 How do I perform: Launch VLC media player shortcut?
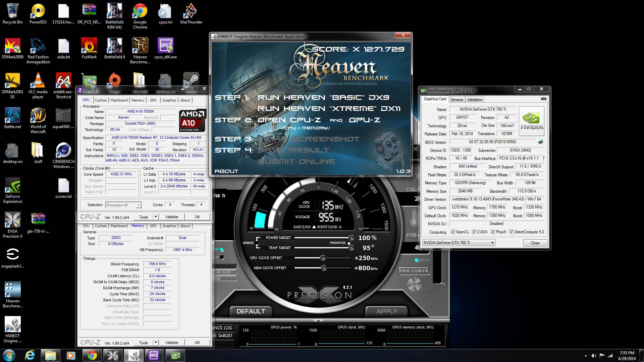[38, 86]
